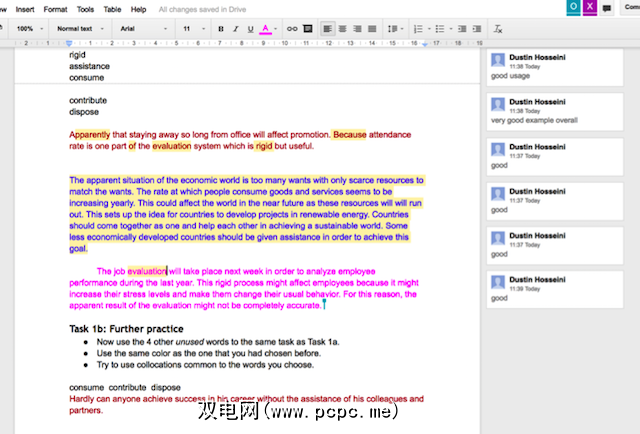Align text to the left
This screenshot has height=434, width=640.
[x=328, y=29]
